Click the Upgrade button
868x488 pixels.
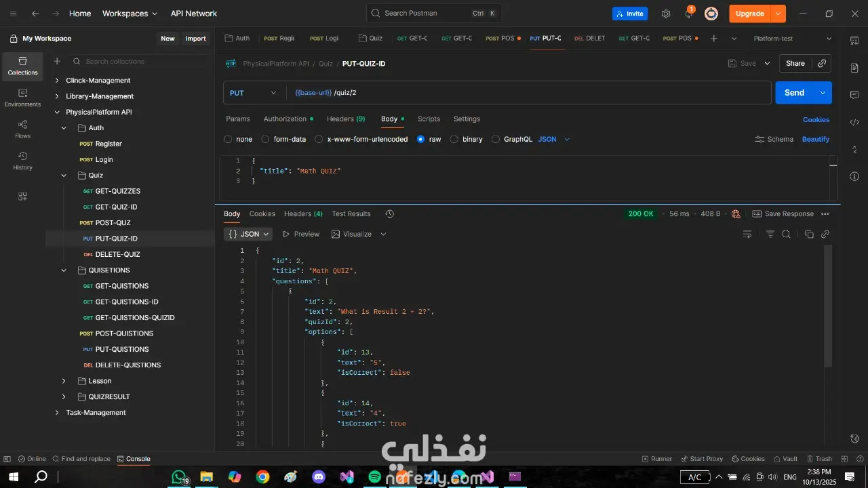click(x=749, y=14)
